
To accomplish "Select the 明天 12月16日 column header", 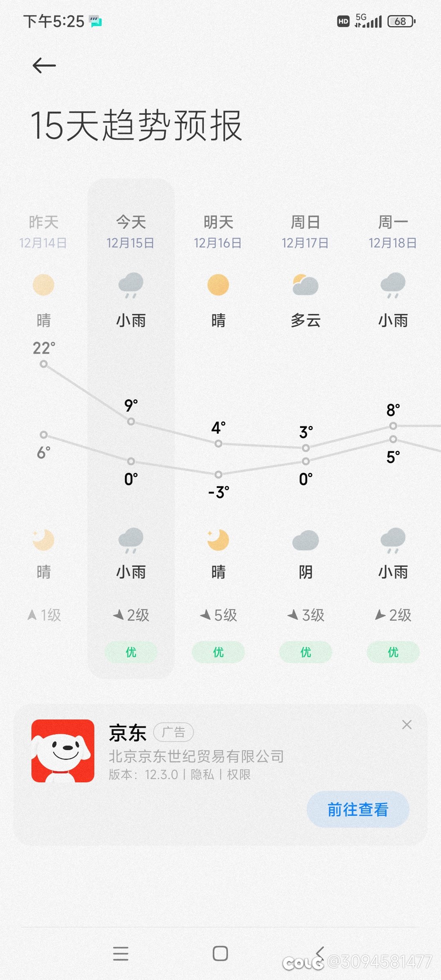I will pyautogui.click(x=218, y=232).
